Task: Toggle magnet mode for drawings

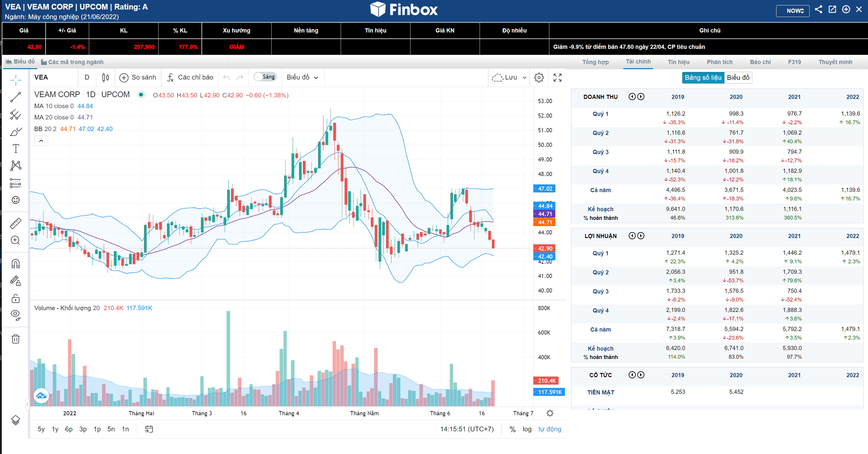Action: click(15, 263)
